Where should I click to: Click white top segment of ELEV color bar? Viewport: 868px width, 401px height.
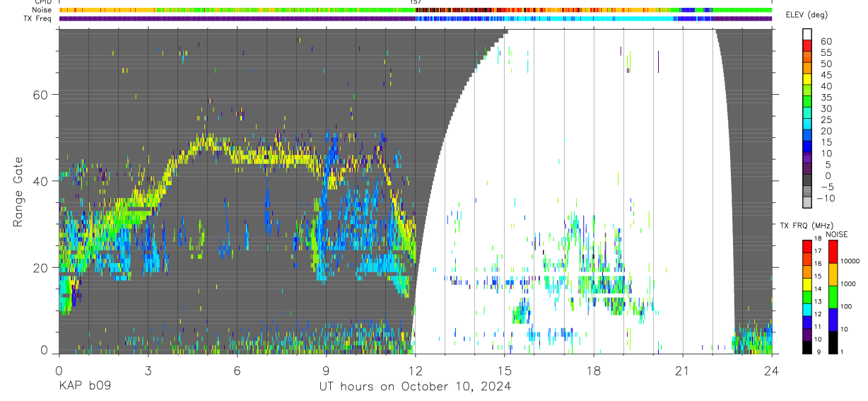click(x=807, y=33)
